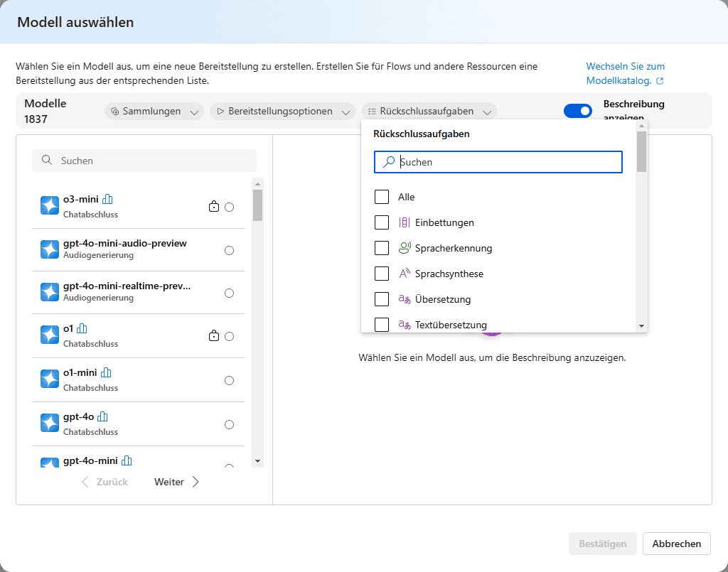
Task: Click the lock icon beside the o1 model
Action: tap(213, 336)
